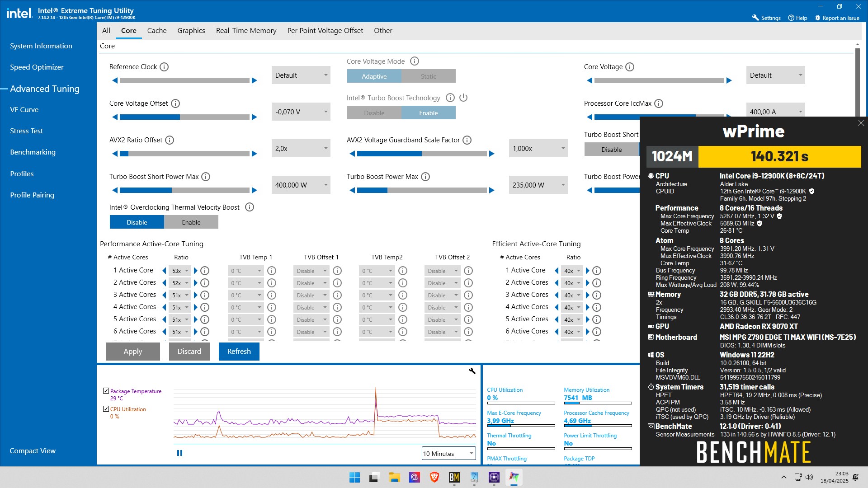Click AVX2 Voltage Guardband Scale Factor info icon
Image resolution: width=868 pixels, height=488 pixels.
click(467, 140)
